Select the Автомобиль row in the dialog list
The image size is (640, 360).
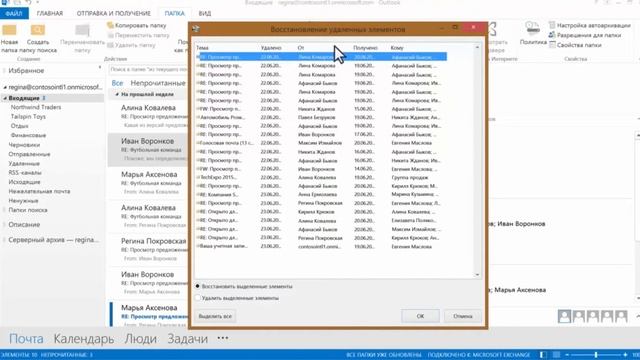pos(321,118)
